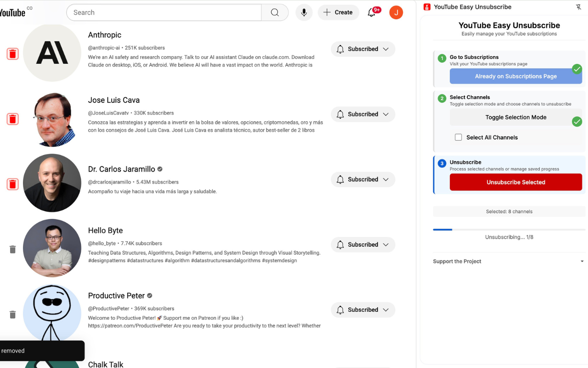Screen dimensions: 588x368
Task: Click the bell icon on Hello Byte's Subscribed button
Action: (x=340, y=245)
